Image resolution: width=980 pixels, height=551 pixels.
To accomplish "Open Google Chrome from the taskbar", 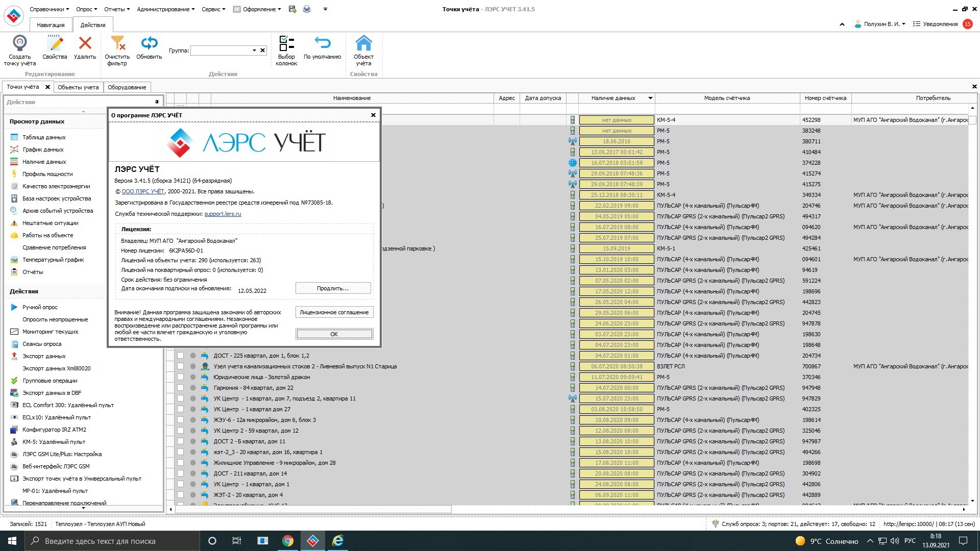I will [288, 541].
